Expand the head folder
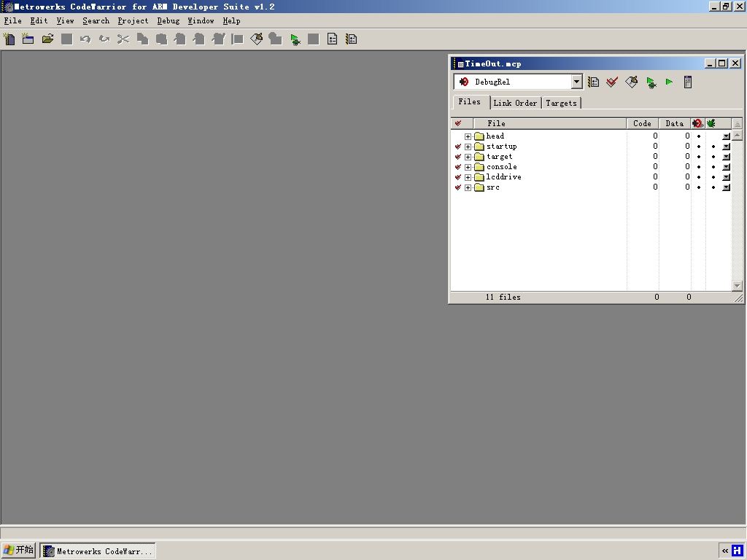 click(468, 136)
